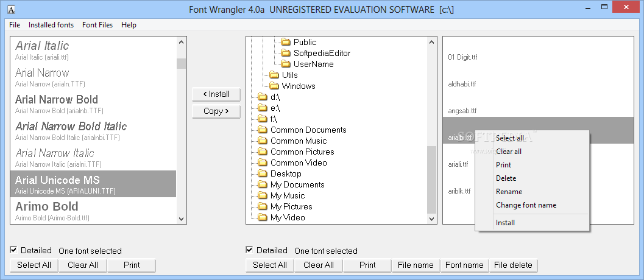Click Clear All under installed fonts list

pyautogui.click(x=82, y=265)
